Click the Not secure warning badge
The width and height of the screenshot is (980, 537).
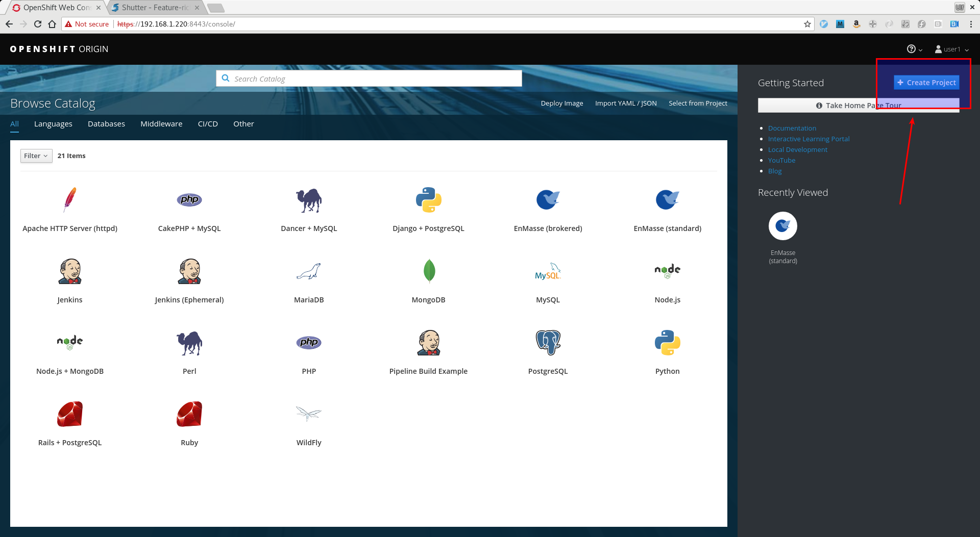[87, 24]
